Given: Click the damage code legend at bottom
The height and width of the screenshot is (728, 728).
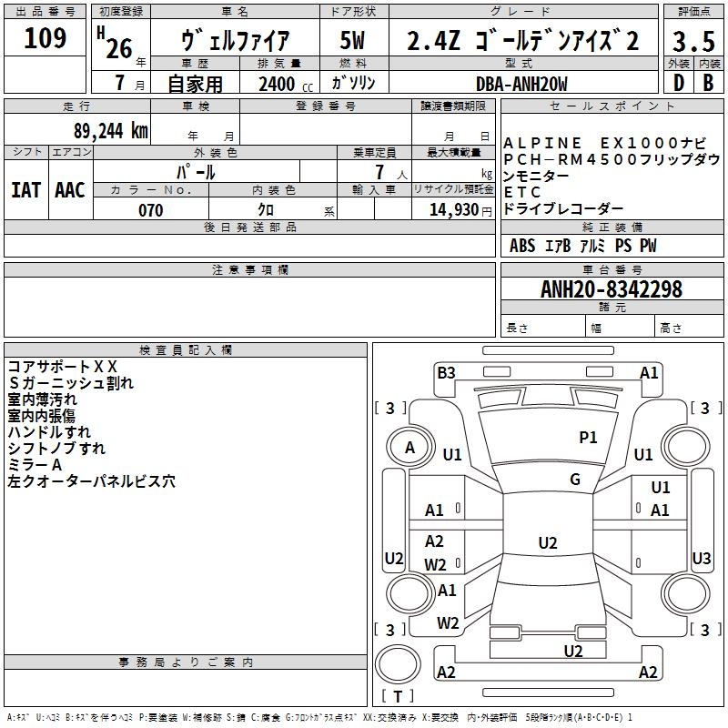Looking at the screenshot, I should tap(319, 717).
